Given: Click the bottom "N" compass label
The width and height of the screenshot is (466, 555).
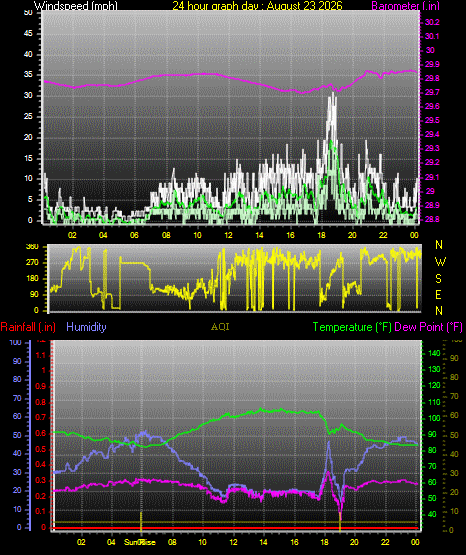Looking at the screenshot, I should point(439,311).
